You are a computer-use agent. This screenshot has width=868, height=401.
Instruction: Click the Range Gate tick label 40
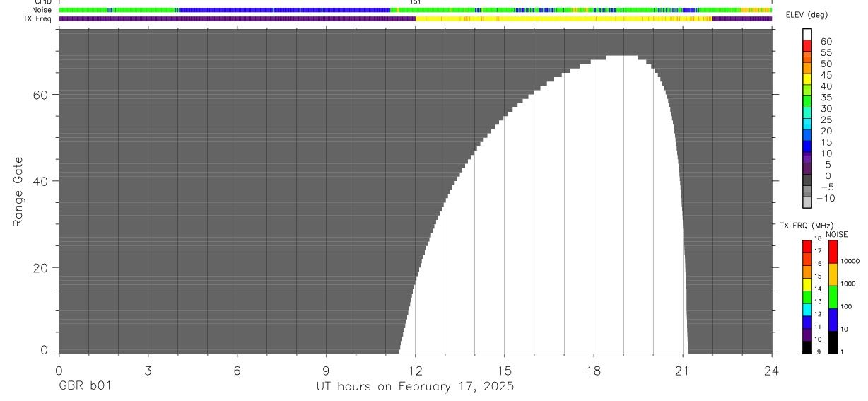41,182
